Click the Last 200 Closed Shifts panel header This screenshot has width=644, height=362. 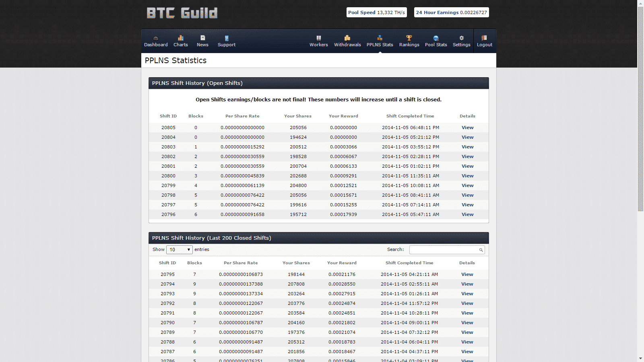click(x=319, y=238)
